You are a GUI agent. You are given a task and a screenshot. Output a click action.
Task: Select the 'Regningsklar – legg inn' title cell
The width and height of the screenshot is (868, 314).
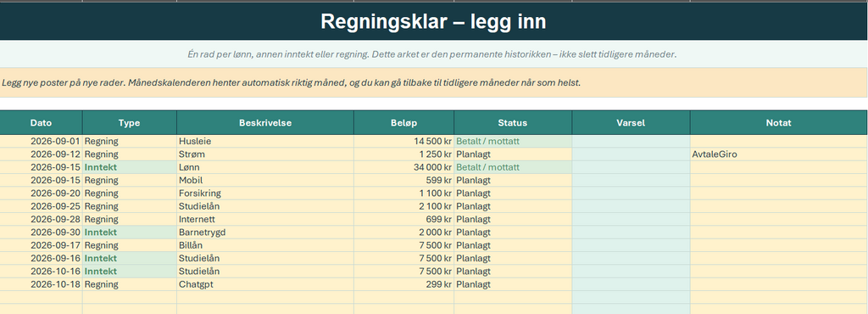pos(433,21)
